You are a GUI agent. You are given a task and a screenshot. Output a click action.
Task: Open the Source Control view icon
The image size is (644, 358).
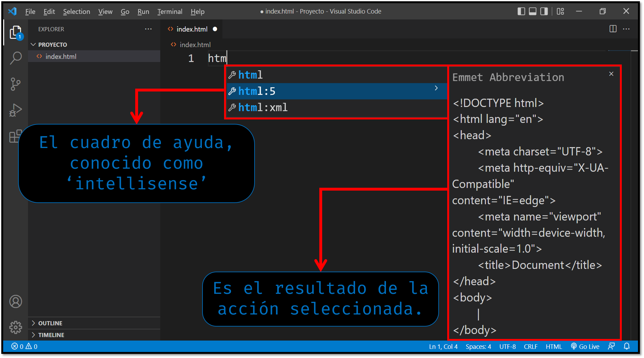tap(16, 84)
